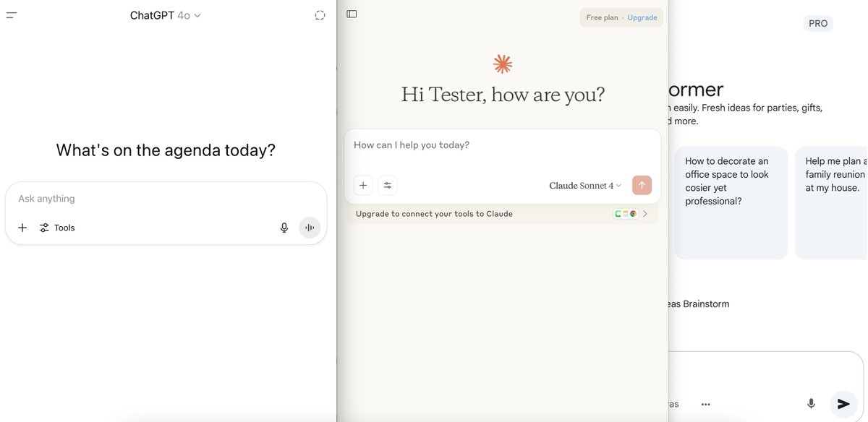Click the PRO badge in Gemini window
868x422 pixels.
click(818, 24)
